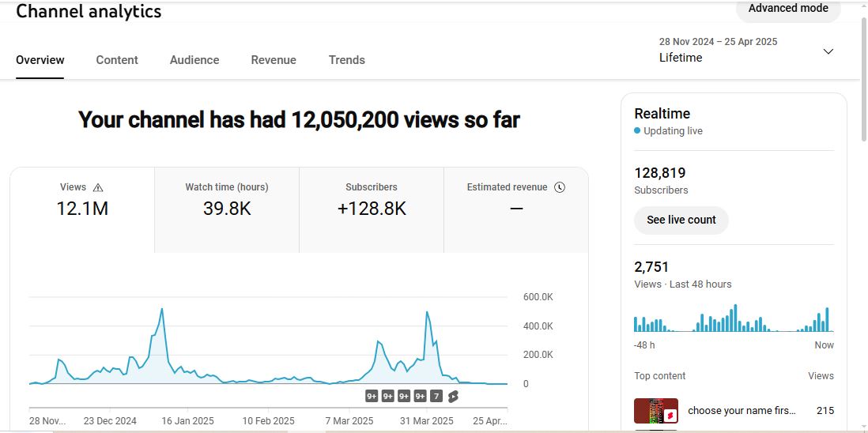The width and height of the screenshot is (868, 433).
Task: Switch to the Content tab
Action: (117, 60)
